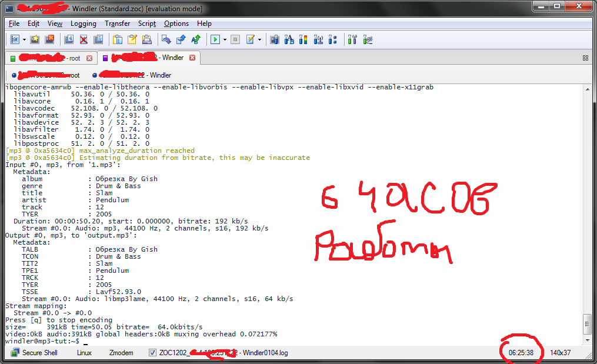Image resolution: width=597 pixels, height=364 pixels.
Task: Click the Windler session quick button
Action: click(131, 75)
